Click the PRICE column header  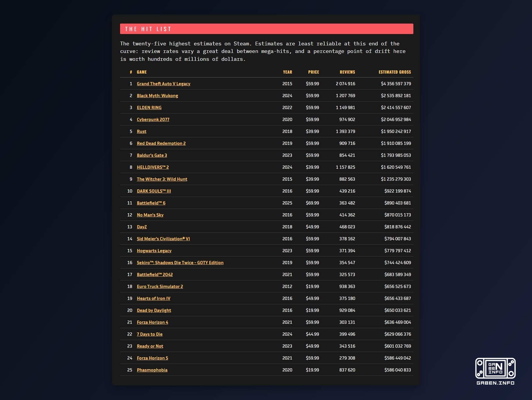[x=313, y=72]
